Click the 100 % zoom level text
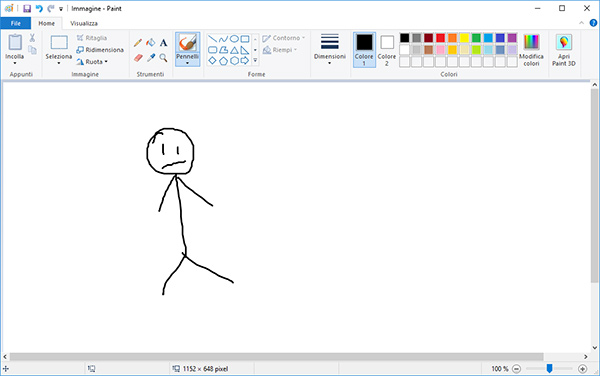 (500, 369)
